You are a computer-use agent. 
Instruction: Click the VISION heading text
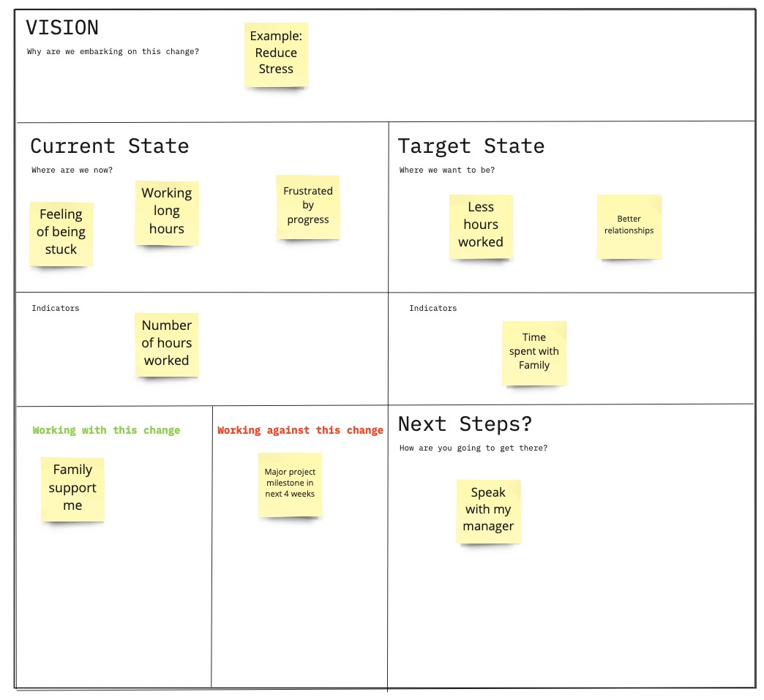click(62, 28)
